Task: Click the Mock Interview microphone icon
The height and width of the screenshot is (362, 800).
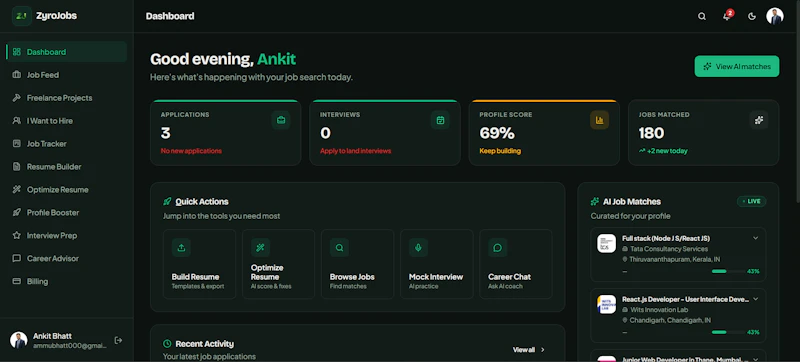Action: click(418, 248)
